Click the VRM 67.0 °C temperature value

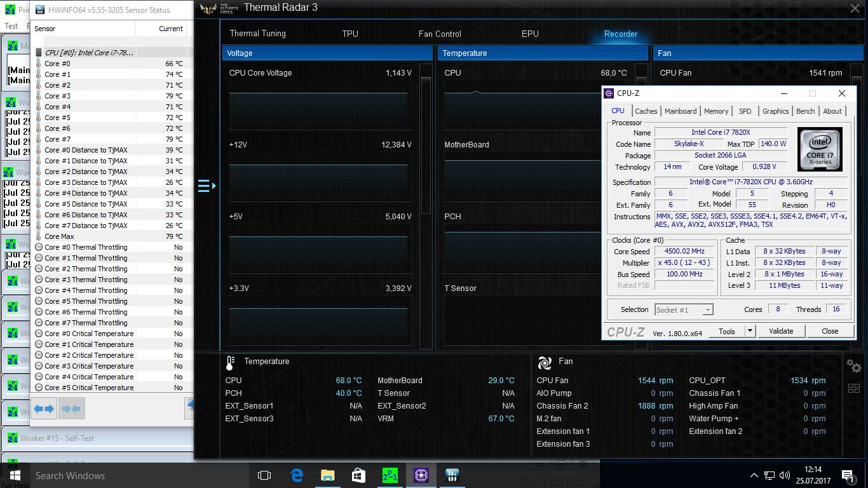click(x=501, y=419)
